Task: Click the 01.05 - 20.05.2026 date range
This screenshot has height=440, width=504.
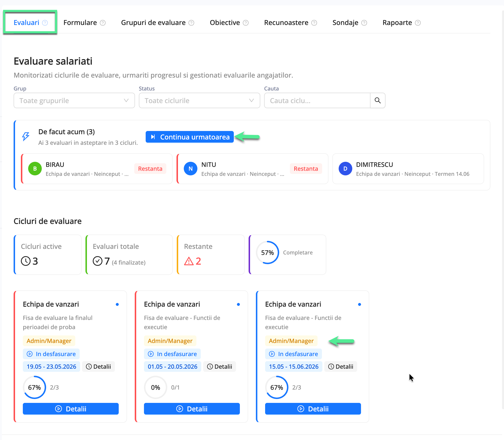Action: (173, 367)
